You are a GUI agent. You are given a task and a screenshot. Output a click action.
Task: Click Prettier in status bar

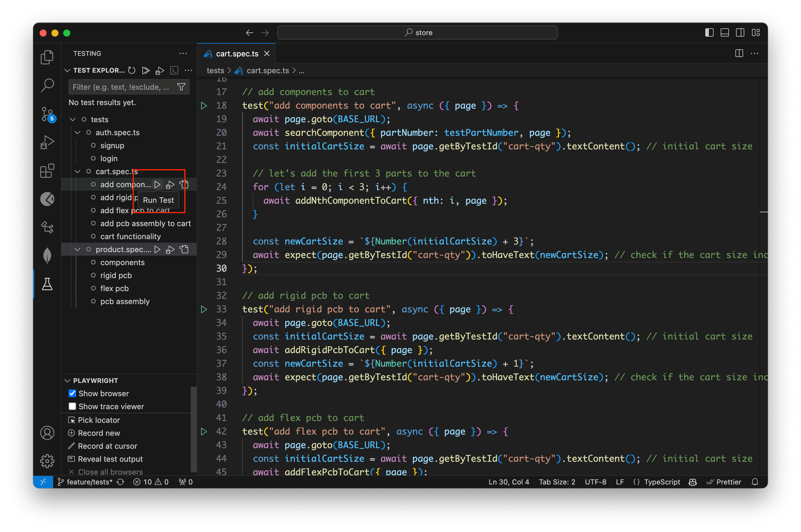tap(724, 482)
